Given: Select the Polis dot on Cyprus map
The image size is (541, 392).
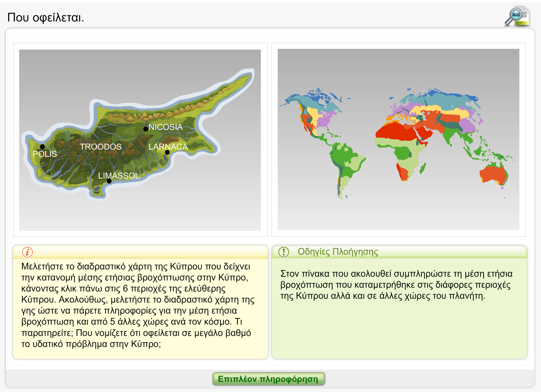Looking at the screenshot, I should tap(42, 147).
